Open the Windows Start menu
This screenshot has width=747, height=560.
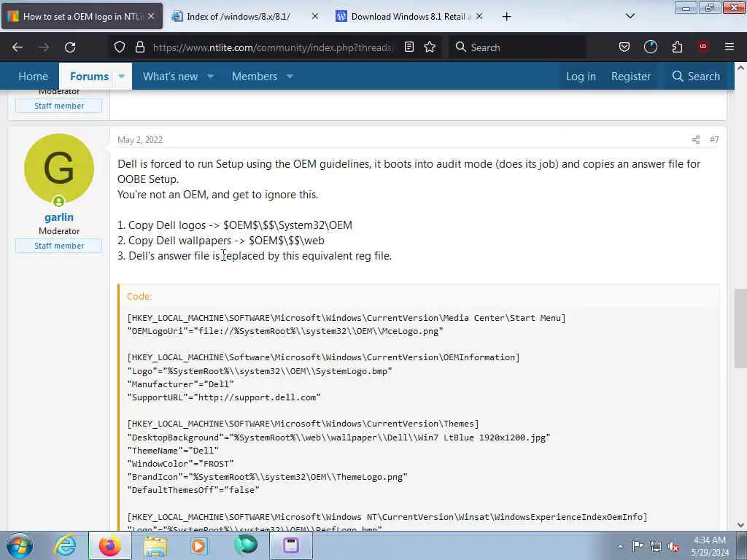[x=20, y=545]
